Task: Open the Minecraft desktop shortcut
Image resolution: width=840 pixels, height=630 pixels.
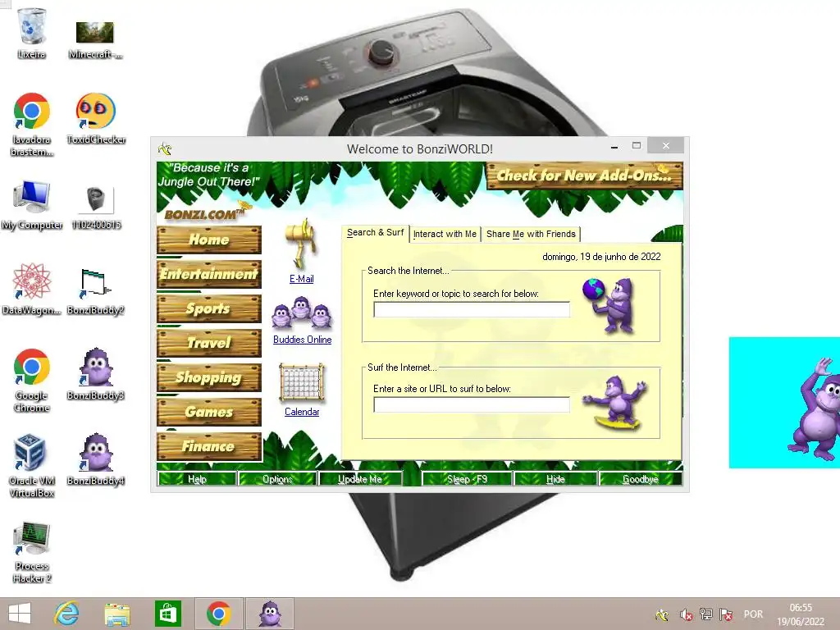Action: pos(95,32)
